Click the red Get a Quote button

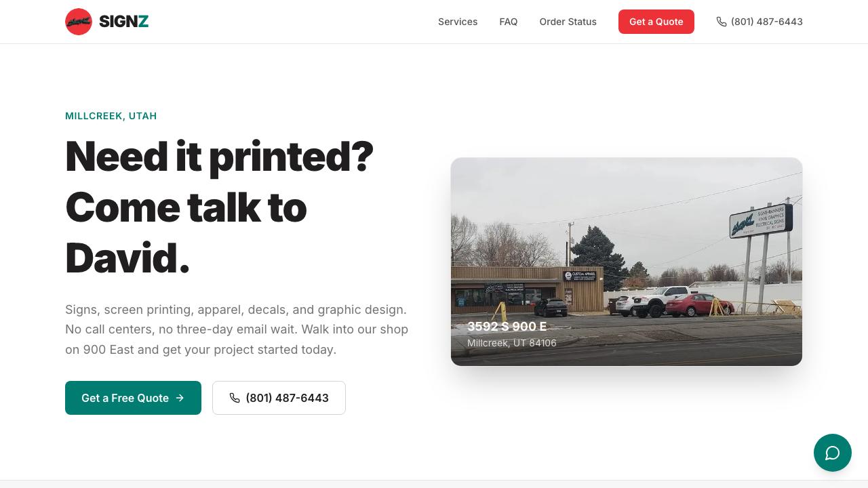[656, 22]
